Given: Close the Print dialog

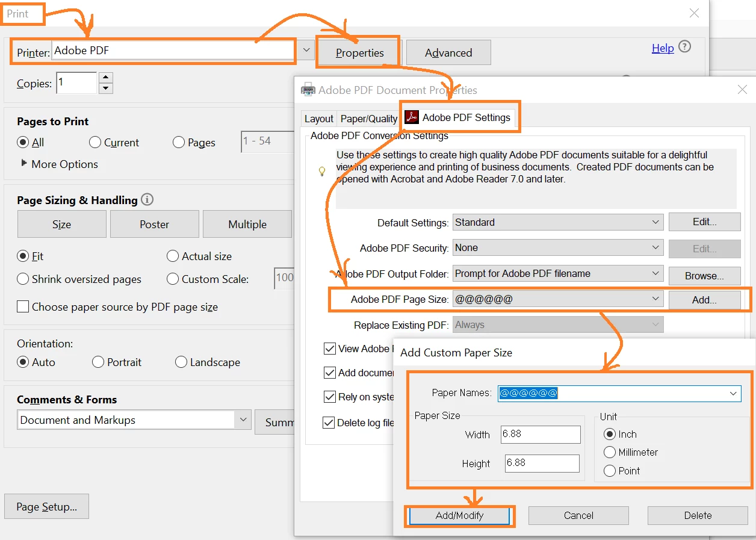Looking at the screenshot, I should pos(694,13).
